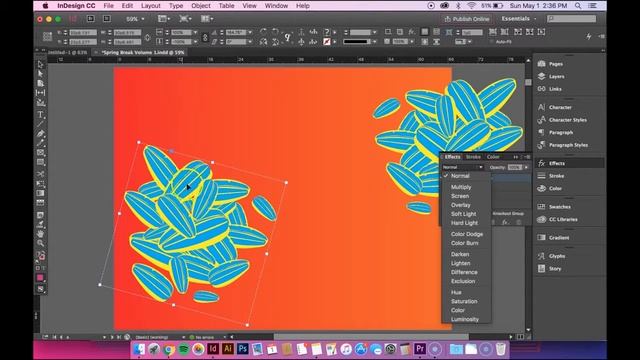The width and height of the screenshot is (640, 360).
Task: Select the Gap tool
Action: [x=40, y=93]
